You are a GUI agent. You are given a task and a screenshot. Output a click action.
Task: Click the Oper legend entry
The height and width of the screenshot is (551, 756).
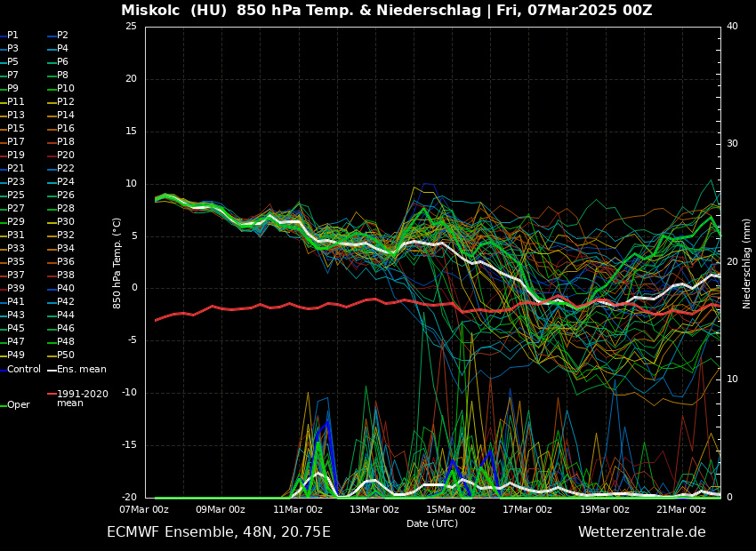click(19, 404)
